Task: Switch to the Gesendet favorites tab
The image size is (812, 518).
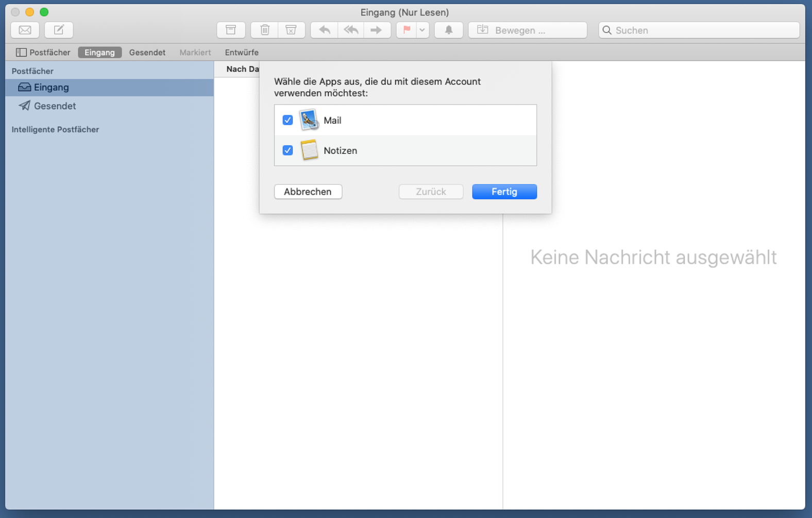Action: 147,53
